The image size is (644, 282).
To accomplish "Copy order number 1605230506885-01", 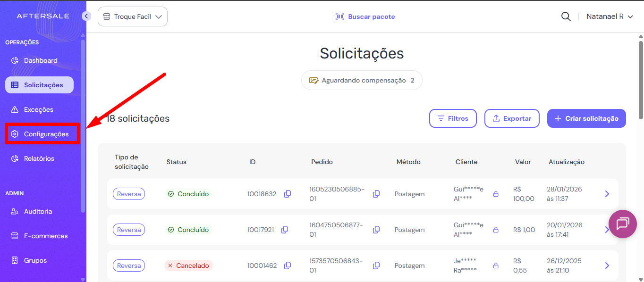I will (376, 194).
